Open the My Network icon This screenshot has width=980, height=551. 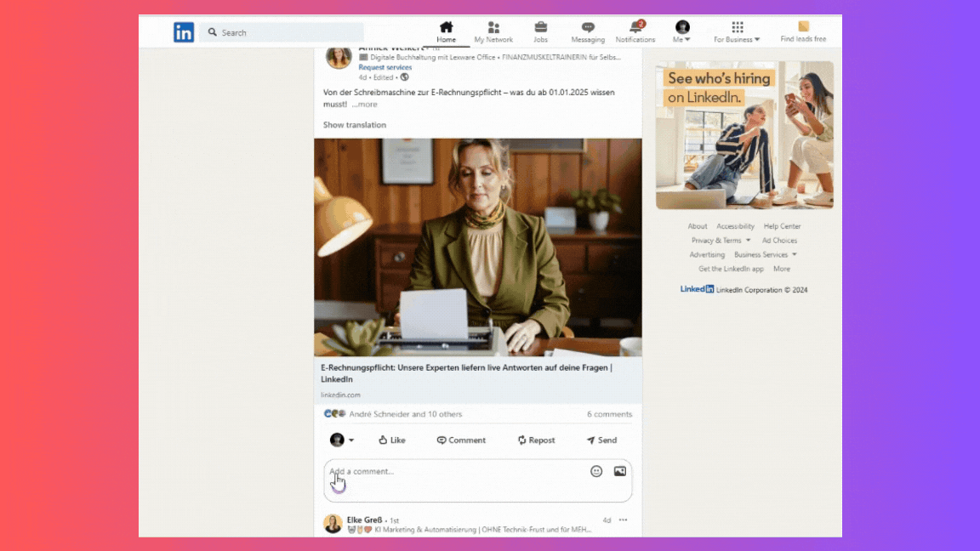[493, 28]
